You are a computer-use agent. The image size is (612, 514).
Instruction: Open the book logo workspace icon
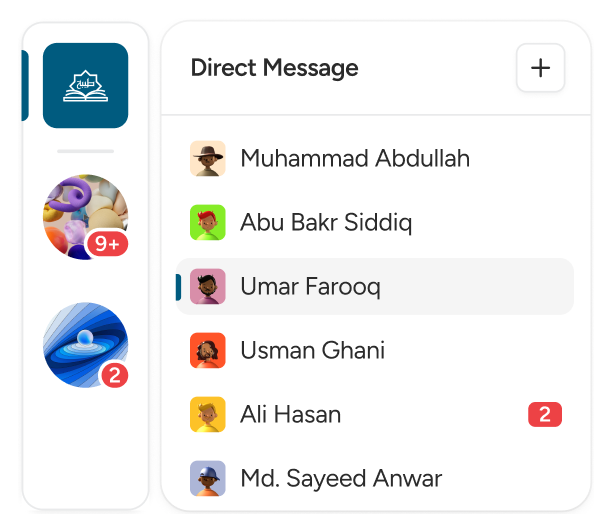click(x=85, y=86)
